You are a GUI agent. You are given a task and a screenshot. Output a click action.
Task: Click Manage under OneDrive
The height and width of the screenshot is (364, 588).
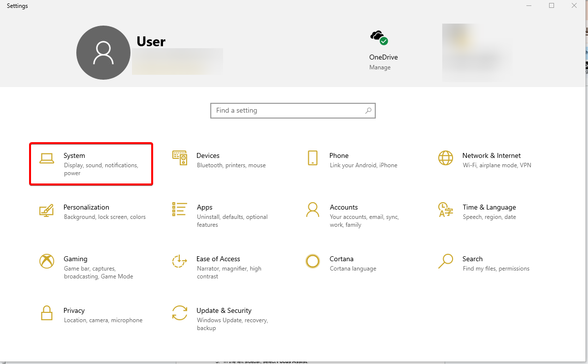tap(380, 67)
